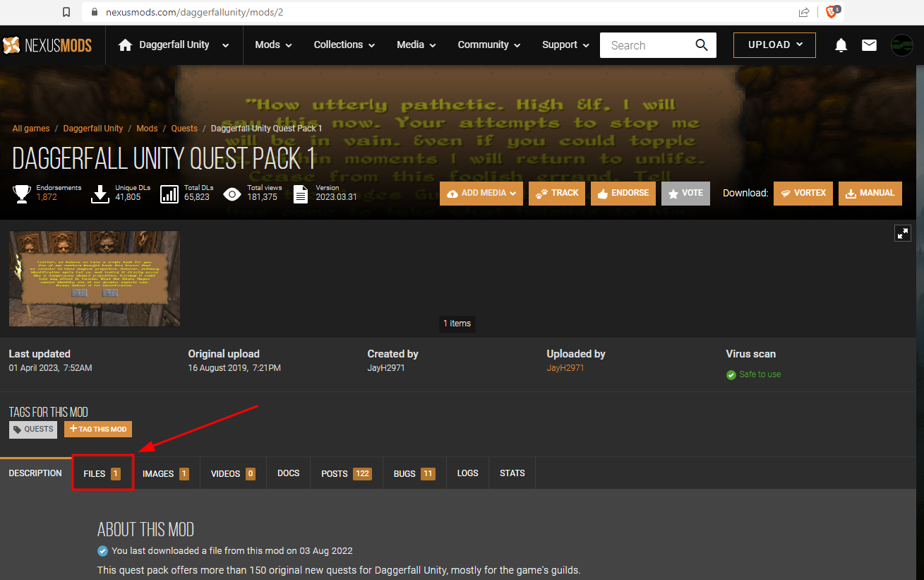924x580 pixels.
Task: Open the FILES tab
Action: pyautogui.click(x=102, y=473)
